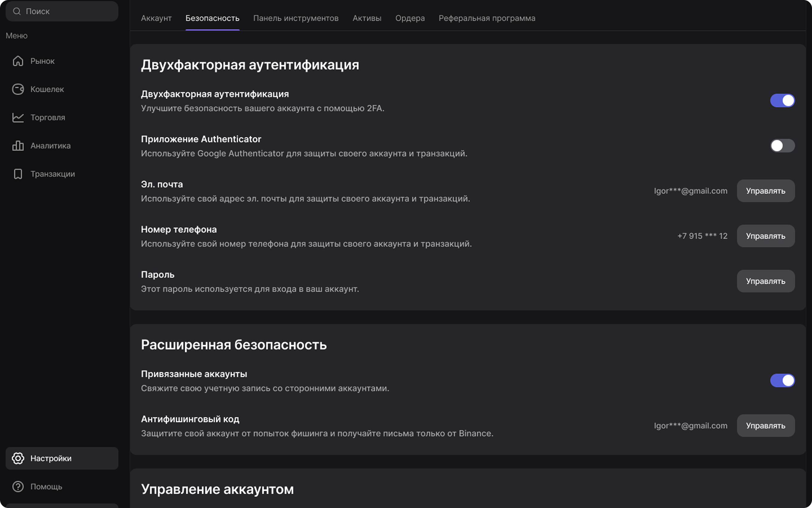
Task: Click the search magnifier icon
Action: [17, 11]
